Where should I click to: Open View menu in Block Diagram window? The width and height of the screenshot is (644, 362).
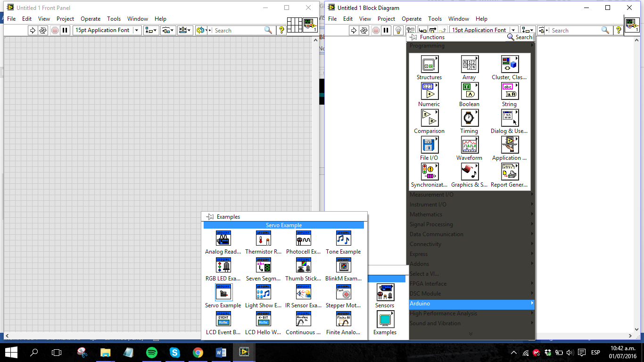365,19
